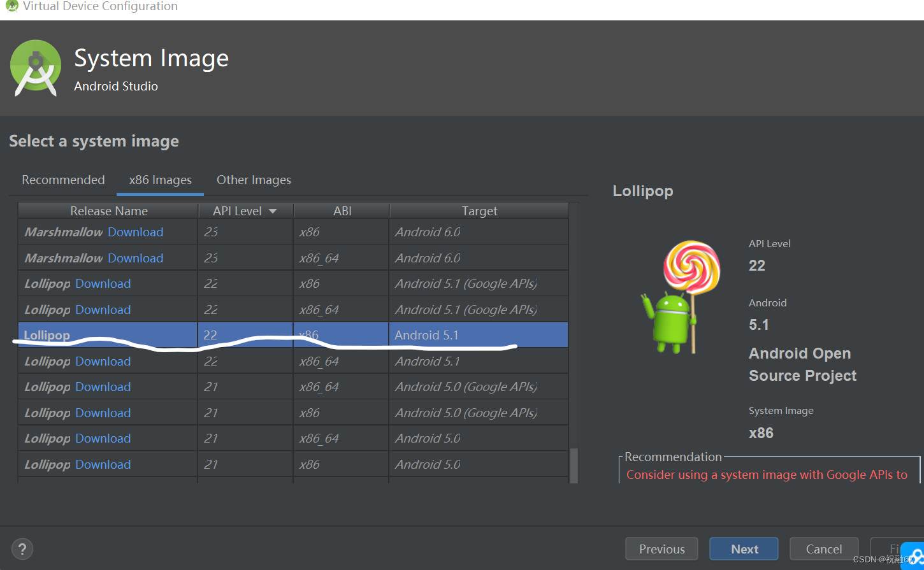Click the Lollipop Android mascot image
The width and height of the screenshot is (924, 570).
coord(681,297)
